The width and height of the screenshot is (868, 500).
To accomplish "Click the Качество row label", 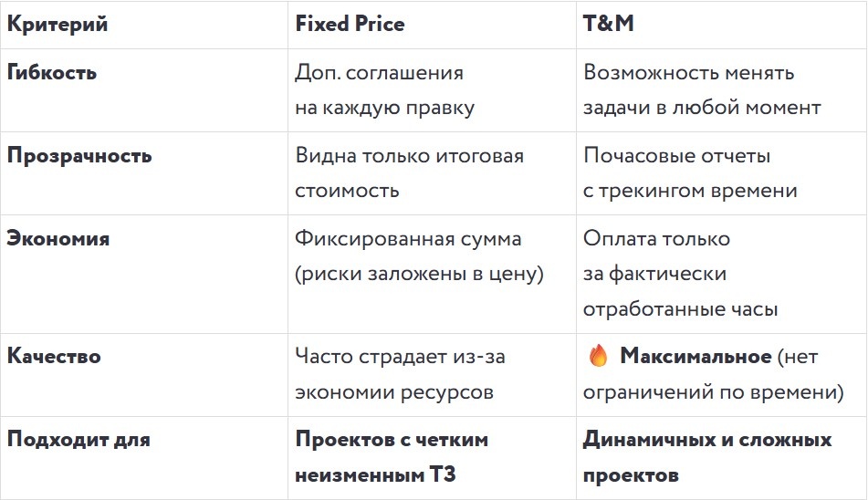I will coord(54,356).
